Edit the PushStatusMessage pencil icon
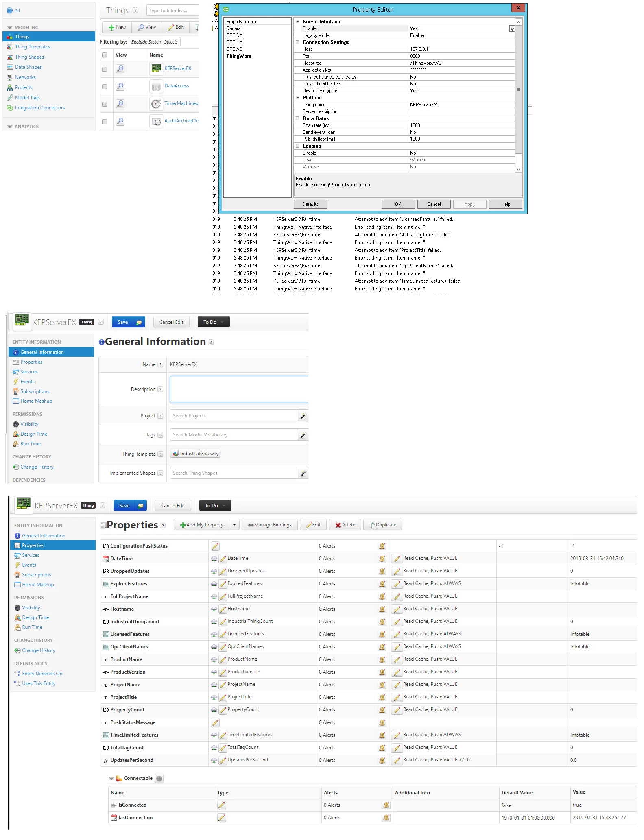 pos(215,723)
